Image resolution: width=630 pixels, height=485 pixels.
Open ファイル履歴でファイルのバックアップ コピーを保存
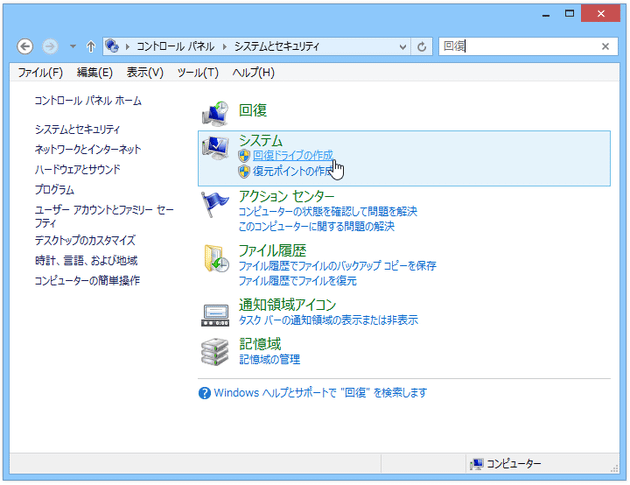click(338, 266)
